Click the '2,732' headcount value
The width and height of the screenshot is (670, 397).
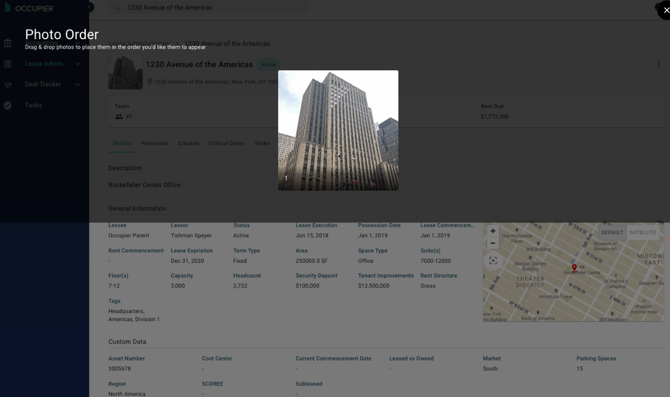click(240, 286)
